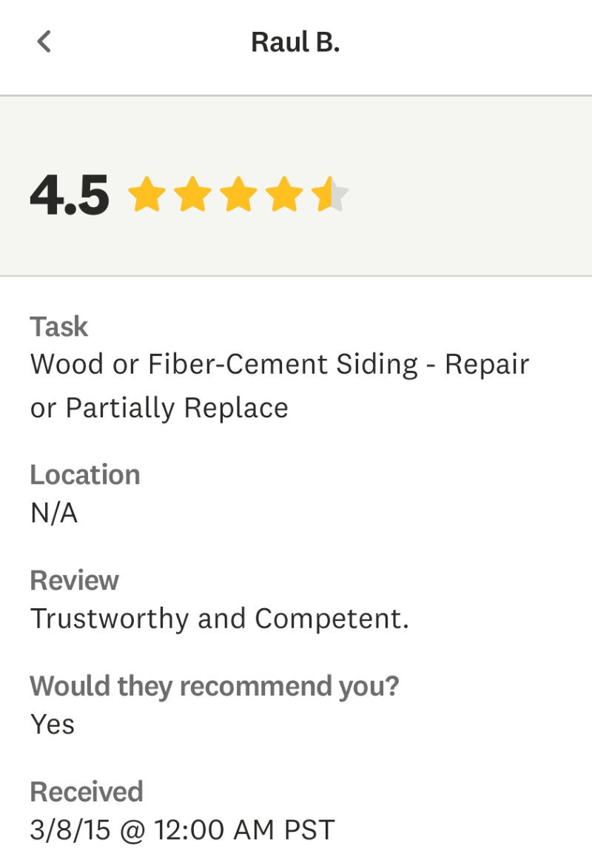This screenshot has height=868, width=592.
Task: Click the half-filled fifth star
Action: tap(329, 195)
